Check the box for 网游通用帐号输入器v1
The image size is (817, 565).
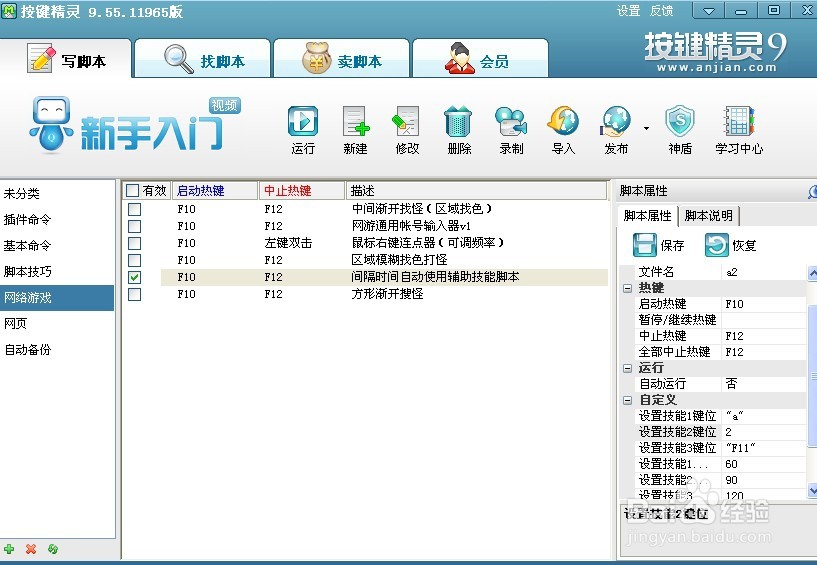(134, 226)
